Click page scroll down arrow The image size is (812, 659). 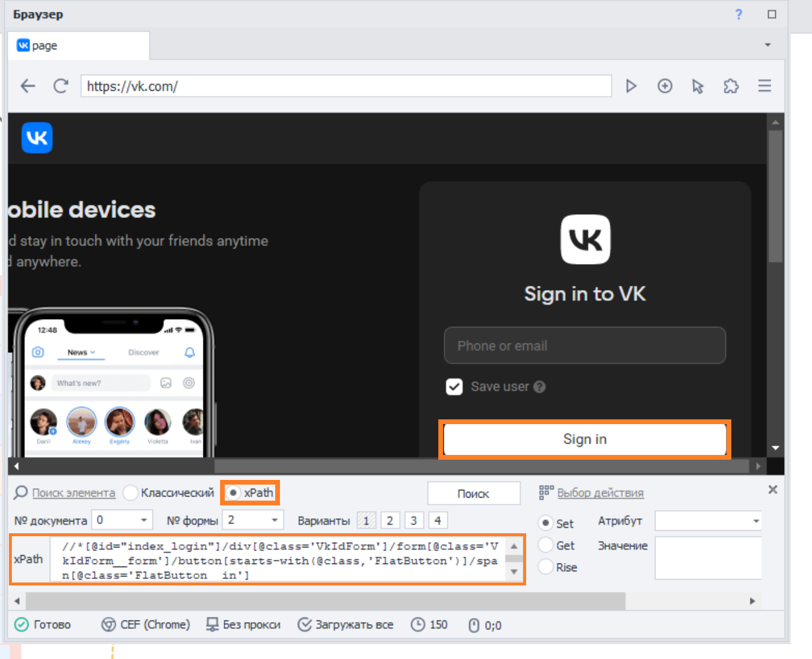pyautogui.click(x=775, y=448)
